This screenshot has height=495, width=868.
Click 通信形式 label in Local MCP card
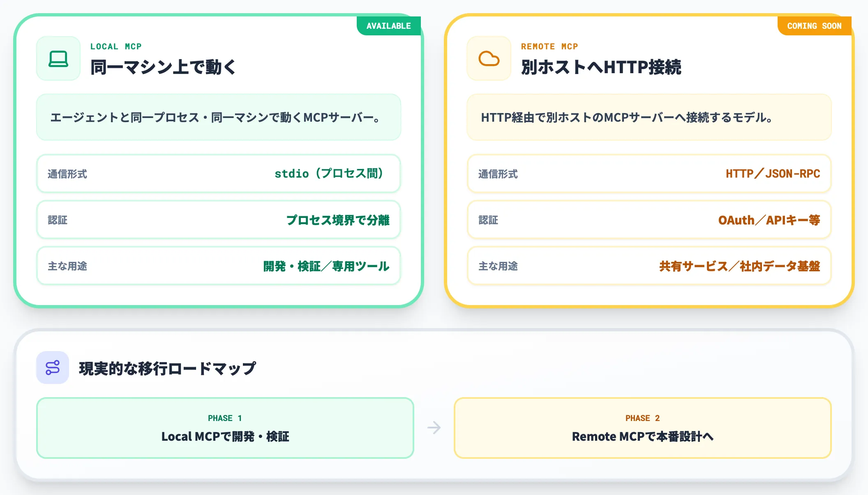click(67, 174)
